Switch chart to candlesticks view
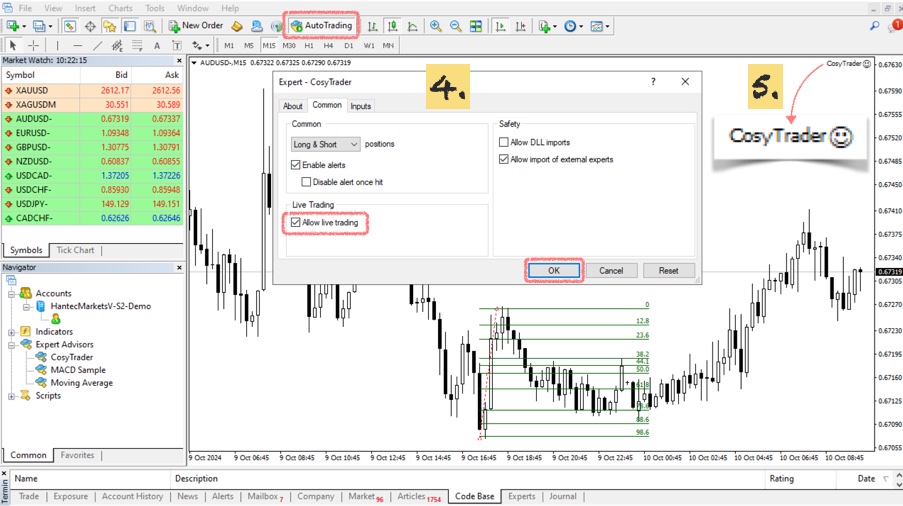 click(392, 26)
